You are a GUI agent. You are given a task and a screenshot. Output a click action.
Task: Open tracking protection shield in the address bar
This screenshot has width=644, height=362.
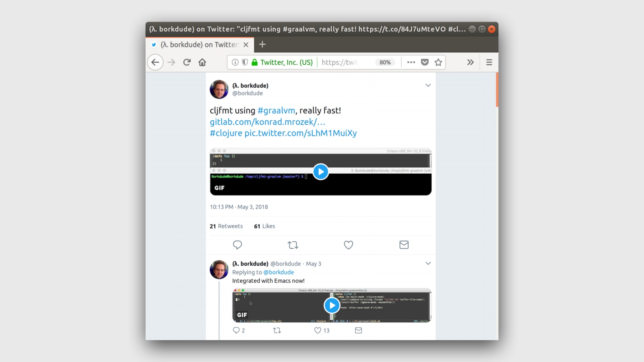coord(245,62)
